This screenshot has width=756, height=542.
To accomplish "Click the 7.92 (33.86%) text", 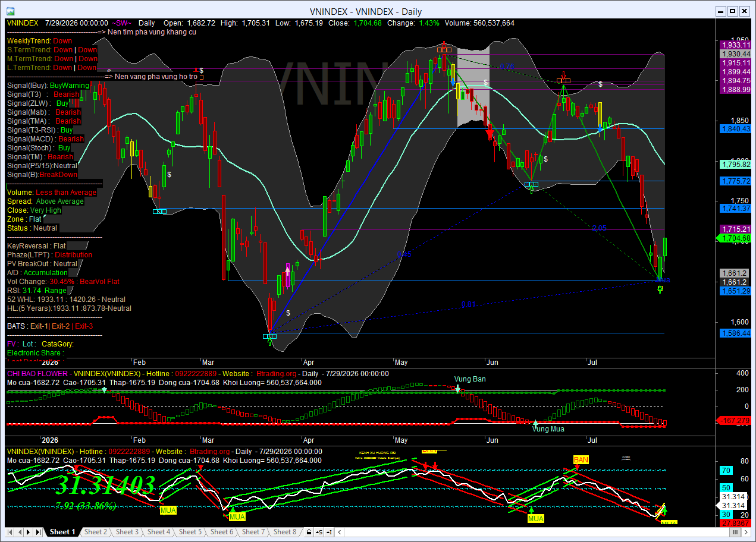I will tap(85, 506).
